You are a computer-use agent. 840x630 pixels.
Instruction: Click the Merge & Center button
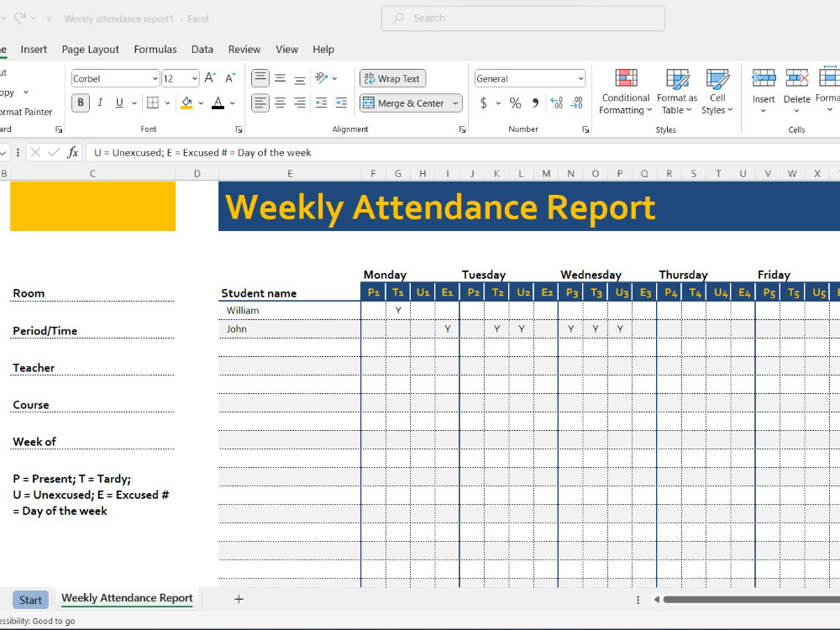point(403,102)
